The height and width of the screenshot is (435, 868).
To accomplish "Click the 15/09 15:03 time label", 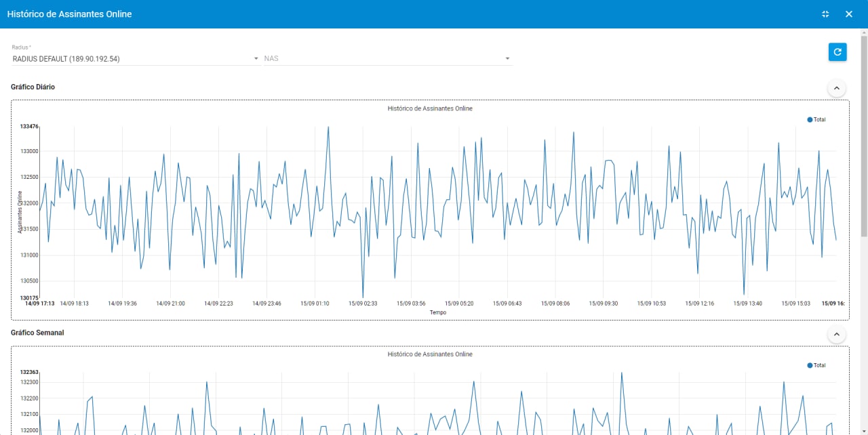I will (x=796, y=304).
